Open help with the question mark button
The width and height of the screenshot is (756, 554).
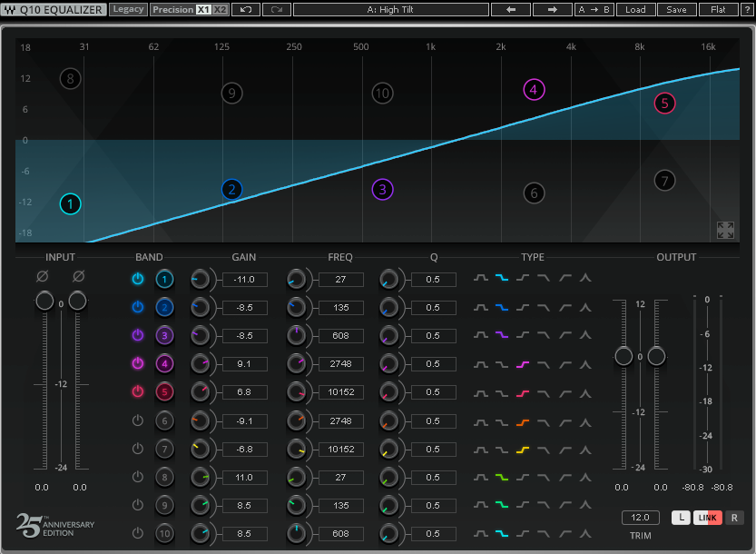point(747,10)
